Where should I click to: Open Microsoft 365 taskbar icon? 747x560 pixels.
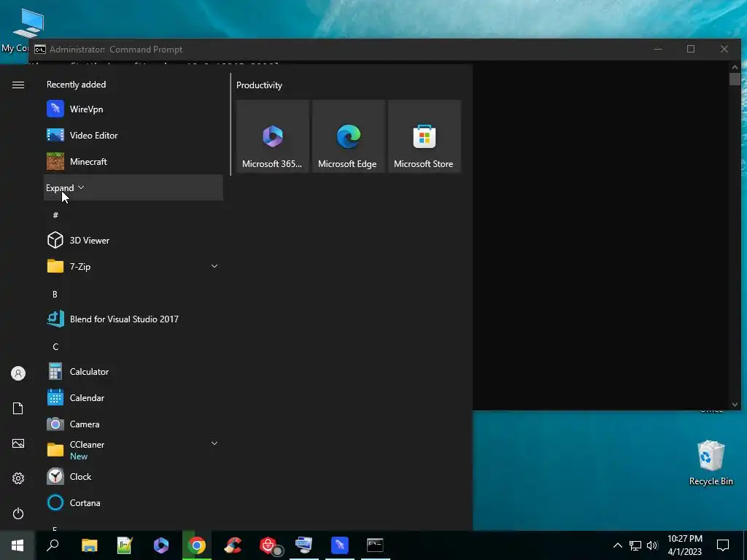point(161,545)
